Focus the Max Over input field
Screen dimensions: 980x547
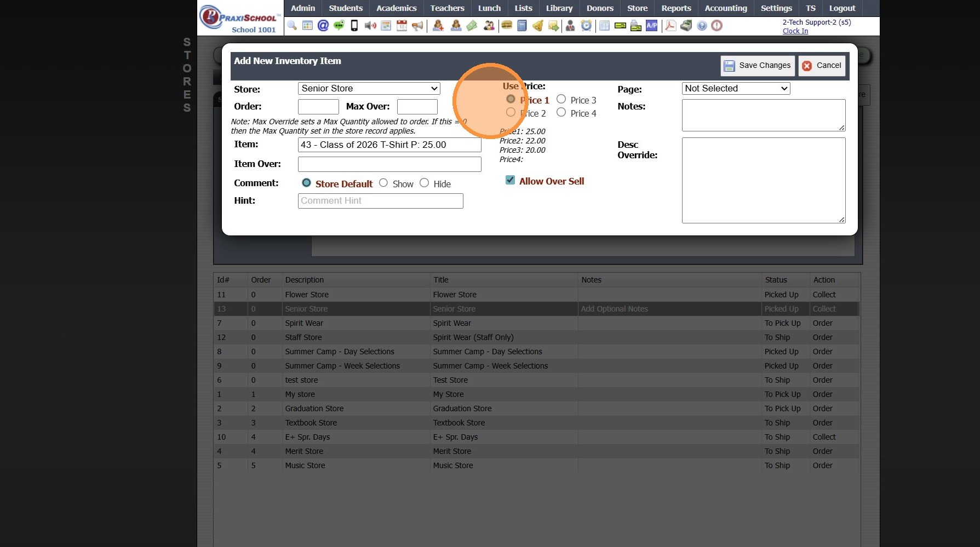tap(417, 107)
